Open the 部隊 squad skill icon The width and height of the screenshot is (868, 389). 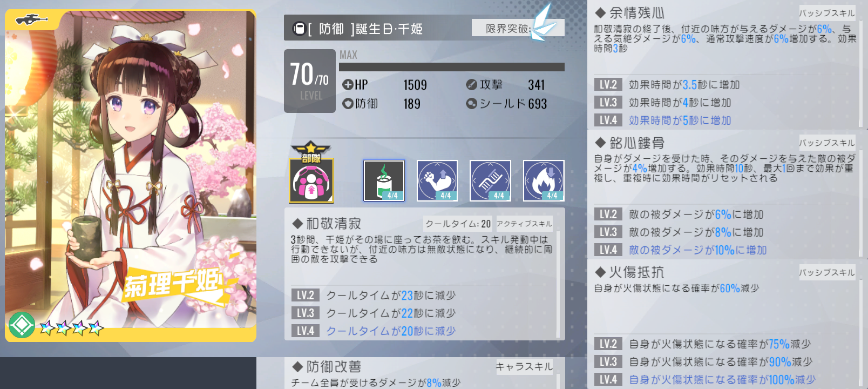pyautogui.click(x=311, y=172)
